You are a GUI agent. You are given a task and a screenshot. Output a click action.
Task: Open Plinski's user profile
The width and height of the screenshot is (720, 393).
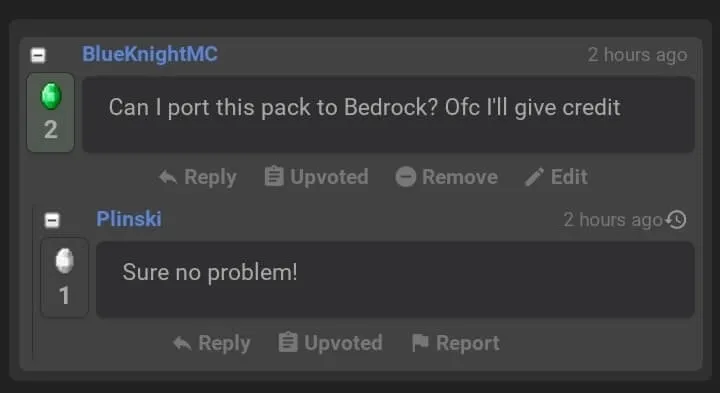[x=129, y=219]
